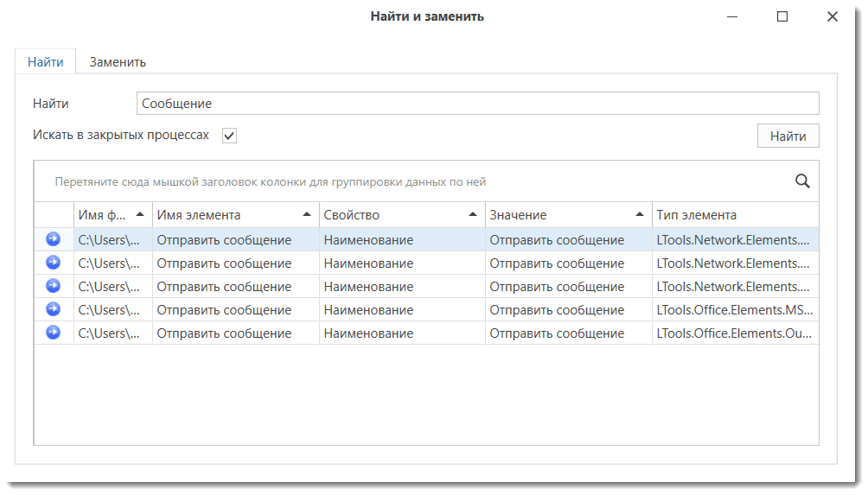Toggle the Искать в закрытых процессах checkbox
This screenshot has width=868, height=495.
(229, 136)
